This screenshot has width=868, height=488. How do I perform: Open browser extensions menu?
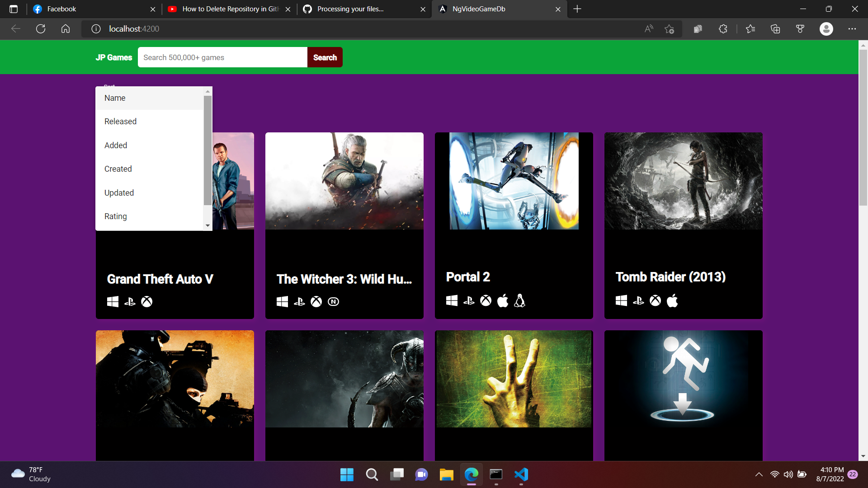(723, 29)
